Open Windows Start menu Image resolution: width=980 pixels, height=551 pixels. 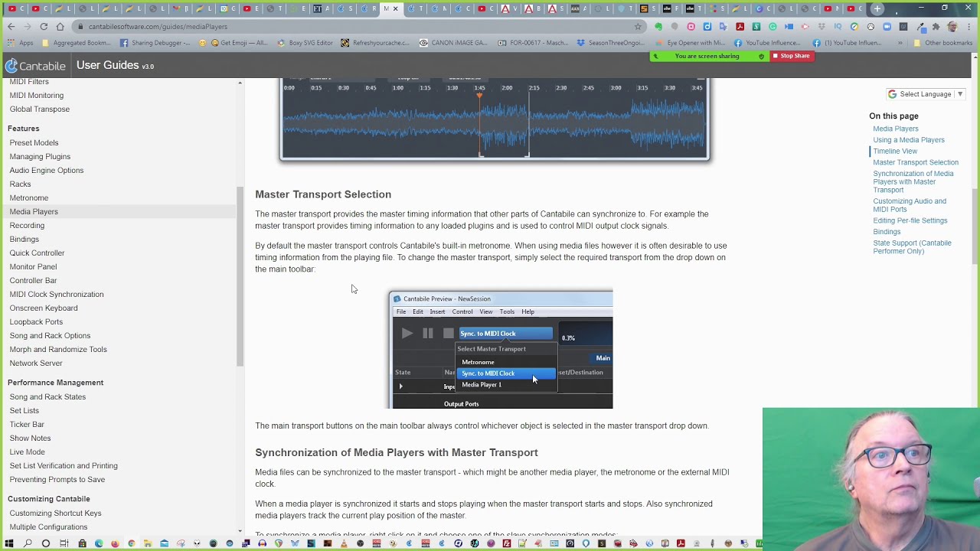coord(10,543)
